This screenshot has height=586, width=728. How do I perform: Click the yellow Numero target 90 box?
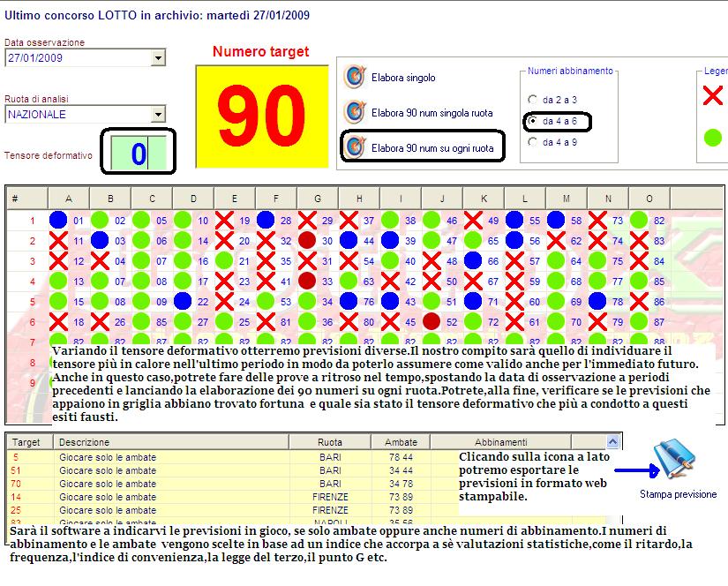(262, 116)
